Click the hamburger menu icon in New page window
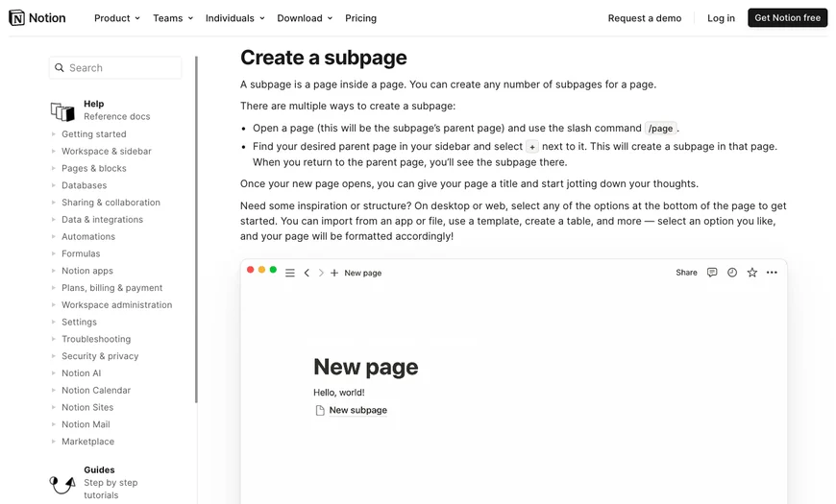836x504 pixels. click(290, 273)
